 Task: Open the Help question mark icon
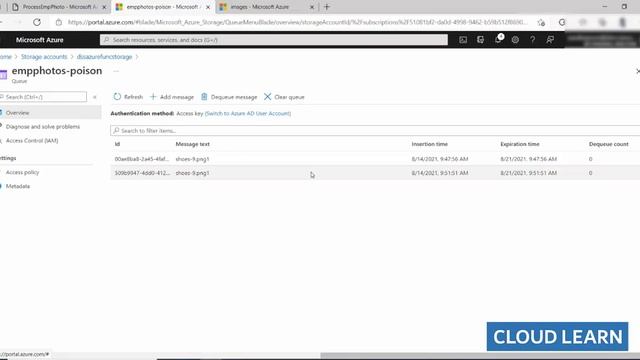[533, 40]
